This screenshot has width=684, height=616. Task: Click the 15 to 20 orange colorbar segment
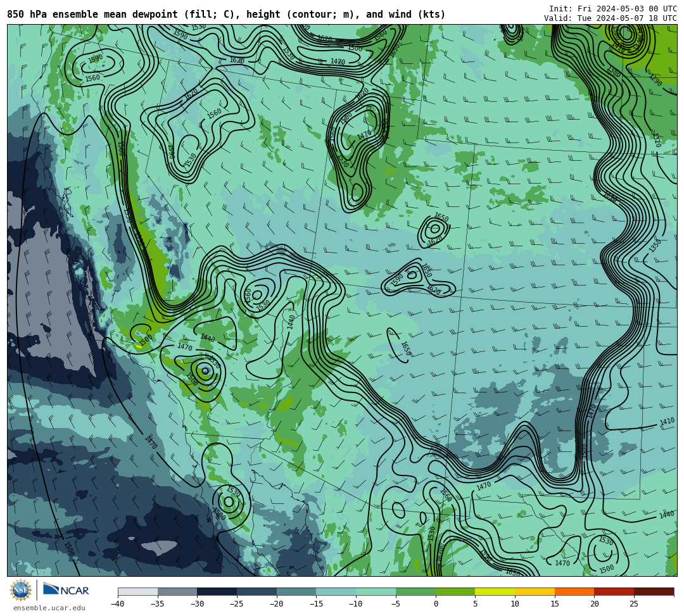[574, 591]
